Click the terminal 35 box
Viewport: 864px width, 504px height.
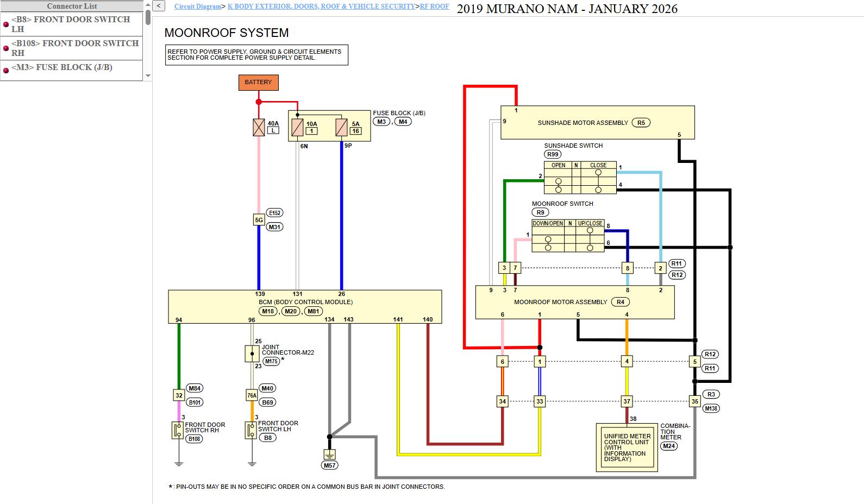pyautogui.click(x=695, y=401)
